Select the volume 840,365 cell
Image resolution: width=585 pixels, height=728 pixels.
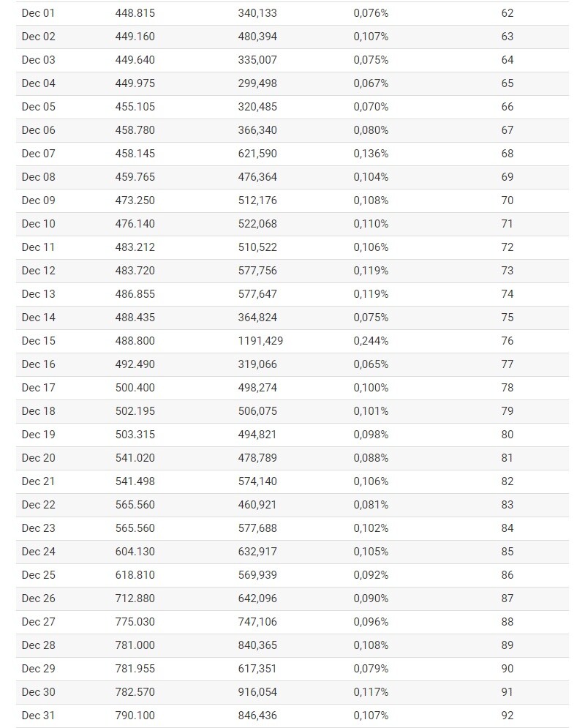(x=257, y=645)
